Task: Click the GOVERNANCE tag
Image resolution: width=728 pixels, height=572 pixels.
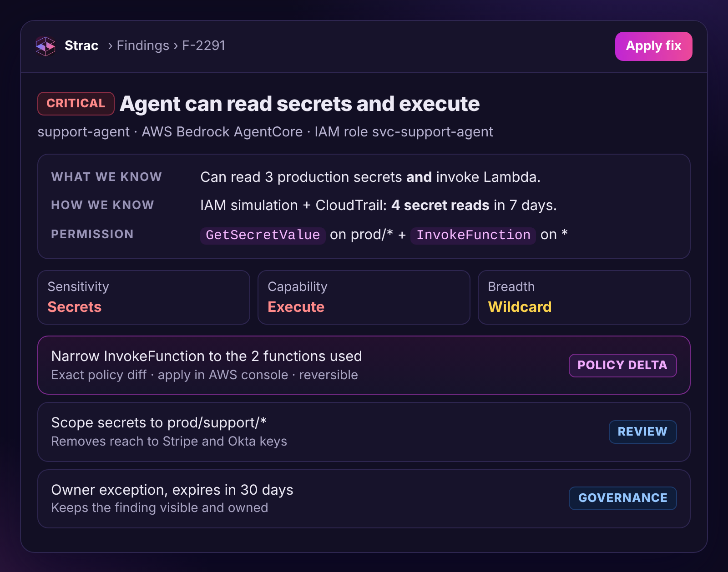Action: pyautogui.click(x=622, y=498)
